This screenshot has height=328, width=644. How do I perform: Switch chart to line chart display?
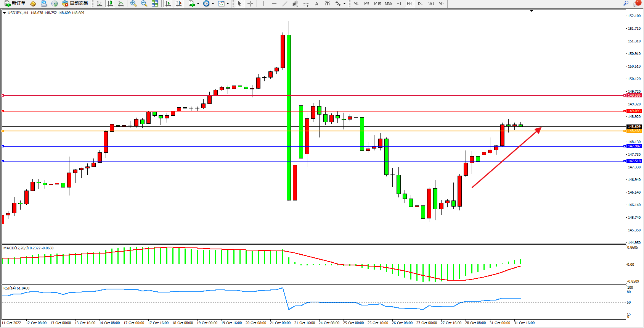(121, 3)
